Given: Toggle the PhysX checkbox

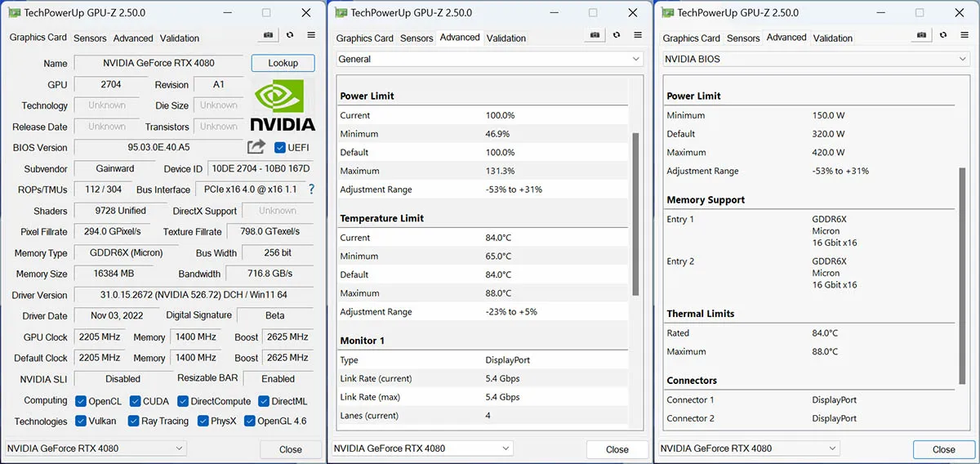Looking at the screenshot, I should (203, 422).
